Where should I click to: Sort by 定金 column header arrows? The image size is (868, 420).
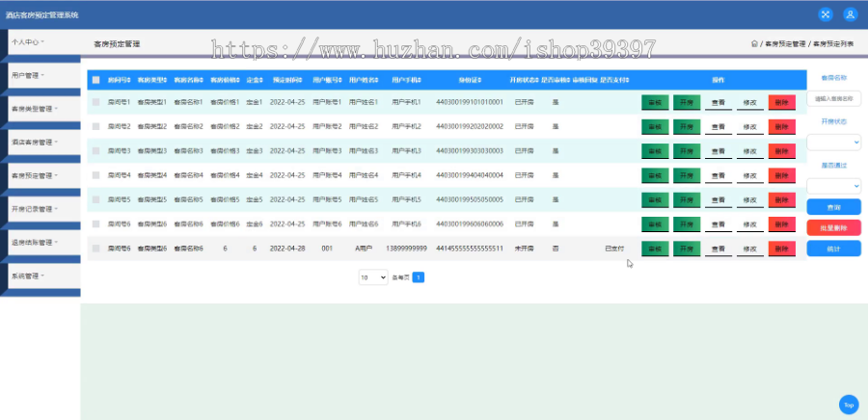point(261,80)
